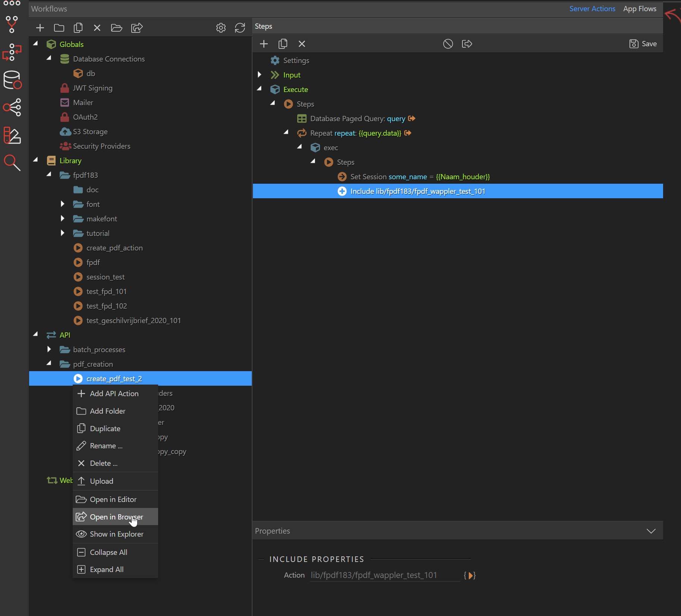
Task: Click the disable step icon in Steps toolbar
Action: 448,44
